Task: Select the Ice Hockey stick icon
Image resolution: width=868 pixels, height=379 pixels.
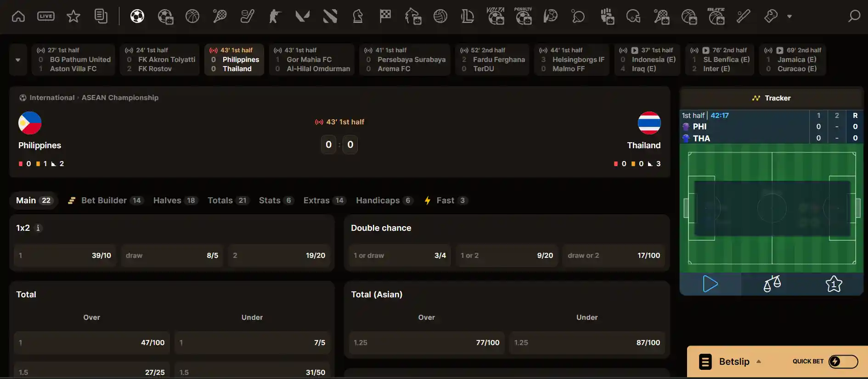Action: (x=248, y=17)
